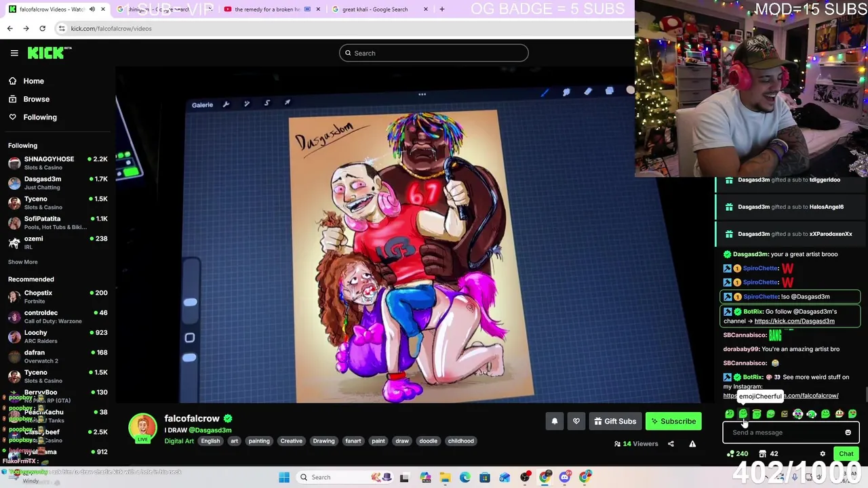Open Loochy recommended channel
Viewport: 868px width, 488px height.
[58, 336]
